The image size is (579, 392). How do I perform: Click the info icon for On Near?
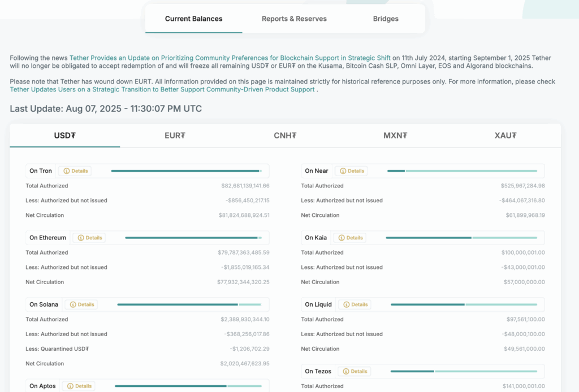click(343, 171)
